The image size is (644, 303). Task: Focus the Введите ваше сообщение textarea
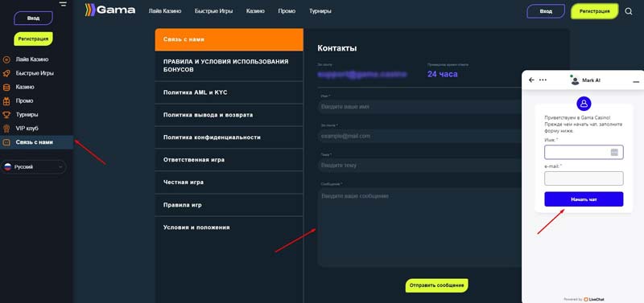pyautogui.click(x=419, y=227)
